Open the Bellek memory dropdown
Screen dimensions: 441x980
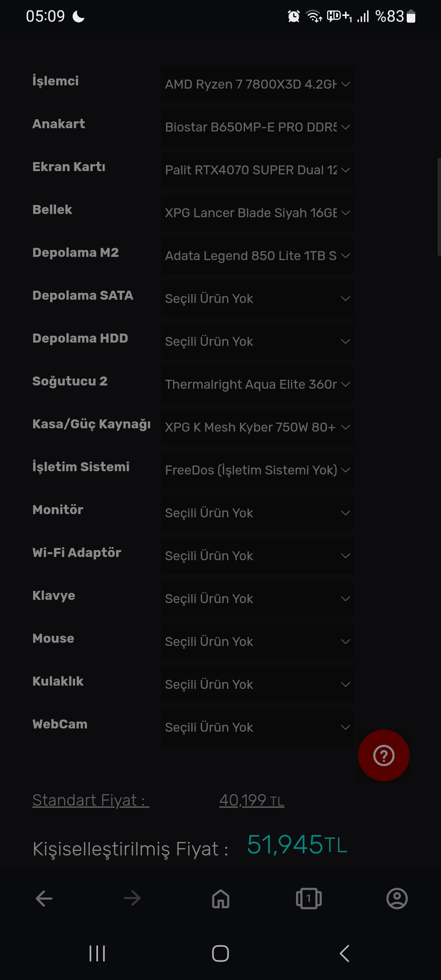(257, 213)
